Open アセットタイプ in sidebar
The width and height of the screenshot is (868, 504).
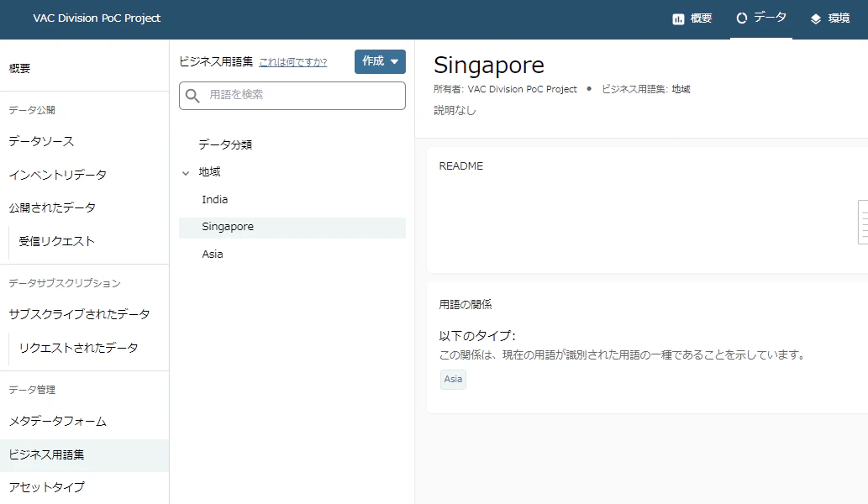click(x=47, y=487)
